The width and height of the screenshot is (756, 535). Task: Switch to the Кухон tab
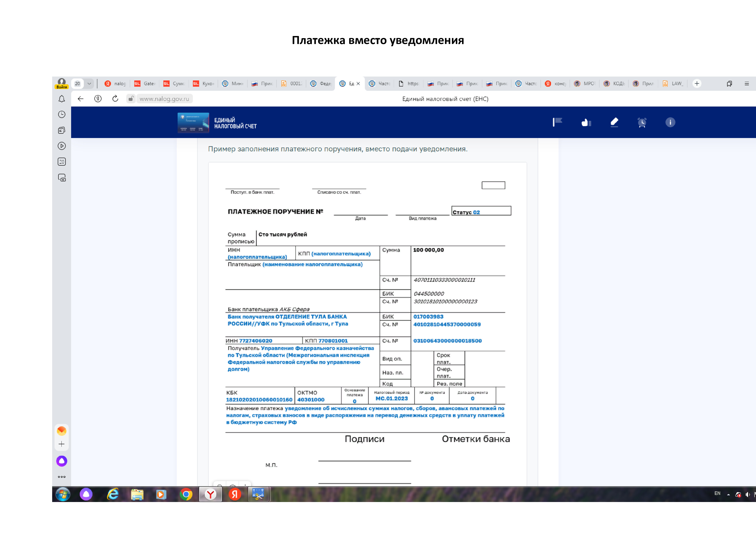pos(203,84)
